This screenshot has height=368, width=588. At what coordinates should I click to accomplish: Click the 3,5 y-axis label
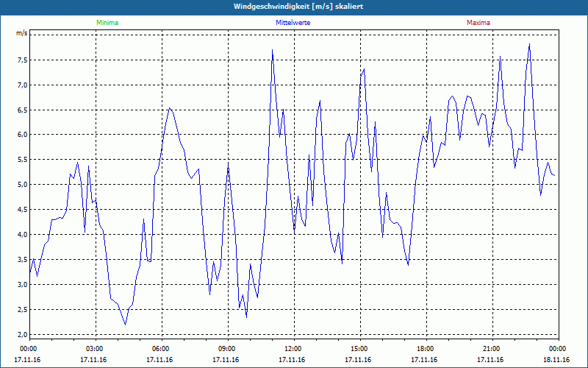22,260
